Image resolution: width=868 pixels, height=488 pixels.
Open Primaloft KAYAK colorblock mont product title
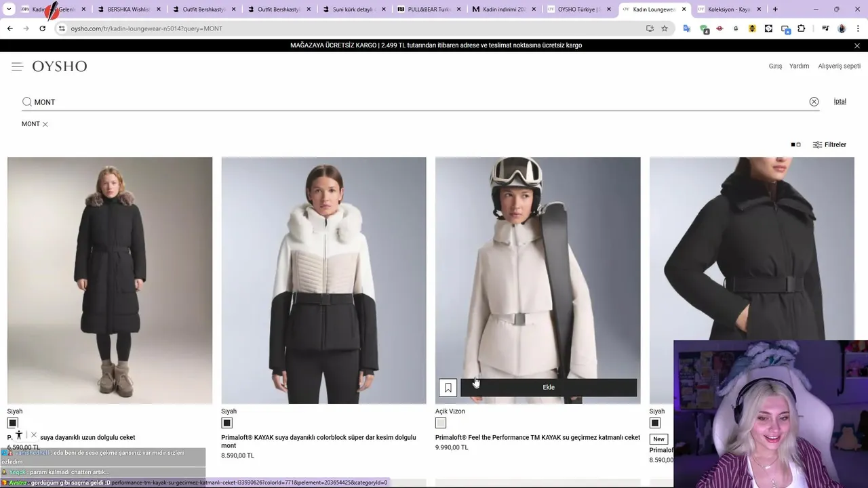point(319,441)
